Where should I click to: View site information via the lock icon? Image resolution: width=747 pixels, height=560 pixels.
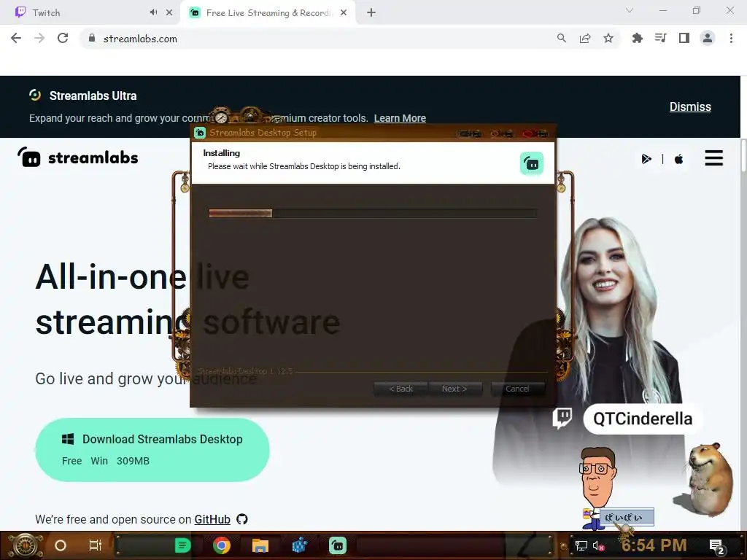[x=92, y=38]
